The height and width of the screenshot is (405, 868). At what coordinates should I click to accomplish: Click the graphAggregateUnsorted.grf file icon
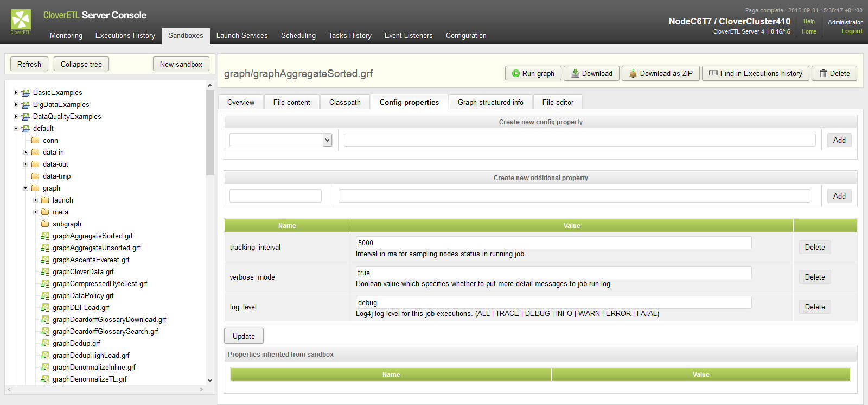[45, 248]
